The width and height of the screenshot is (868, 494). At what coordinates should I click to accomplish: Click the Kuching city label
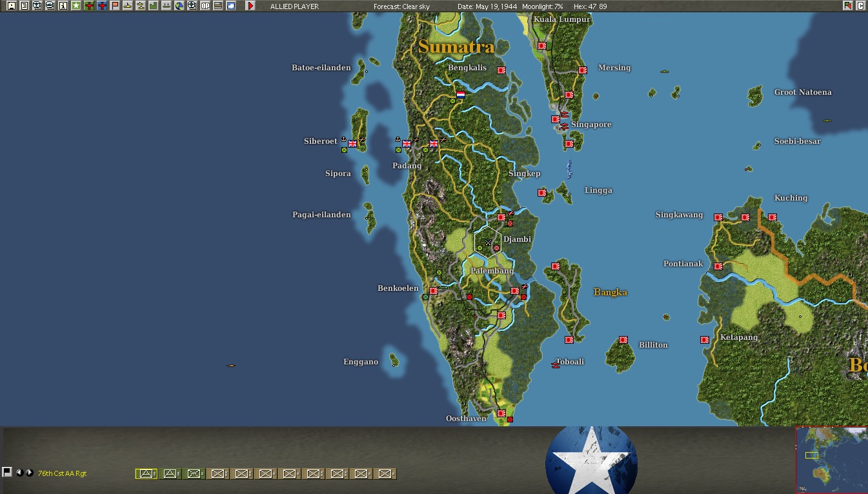pos(791,198)
